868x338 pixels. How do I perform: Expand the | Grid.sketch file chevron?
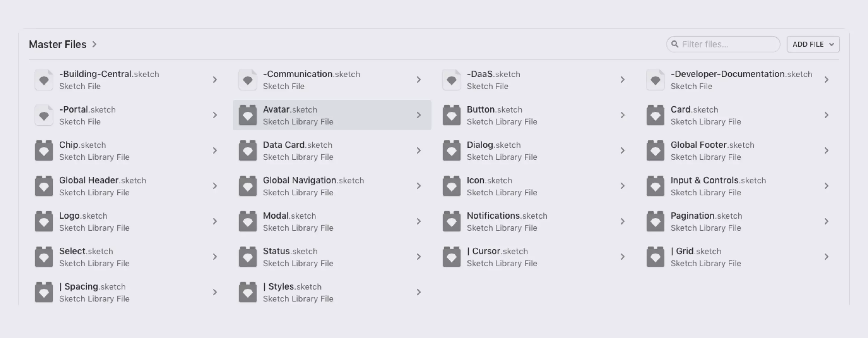tap(826, 257)
